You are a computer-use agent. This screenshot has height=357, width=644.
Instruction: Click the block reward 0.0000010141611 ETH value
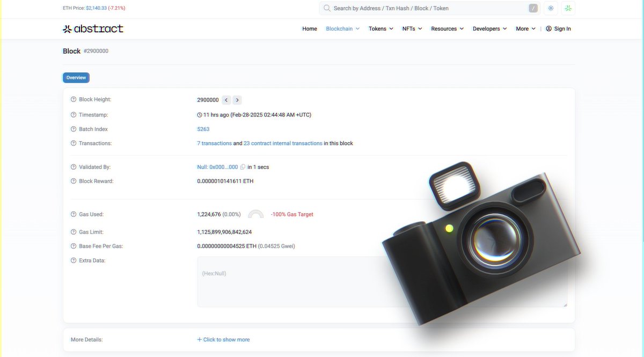[225, 181]
